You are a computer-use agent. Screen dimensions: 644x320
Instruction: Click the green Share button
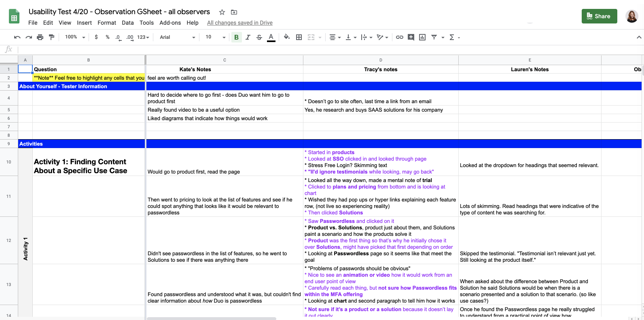point(599,16)
